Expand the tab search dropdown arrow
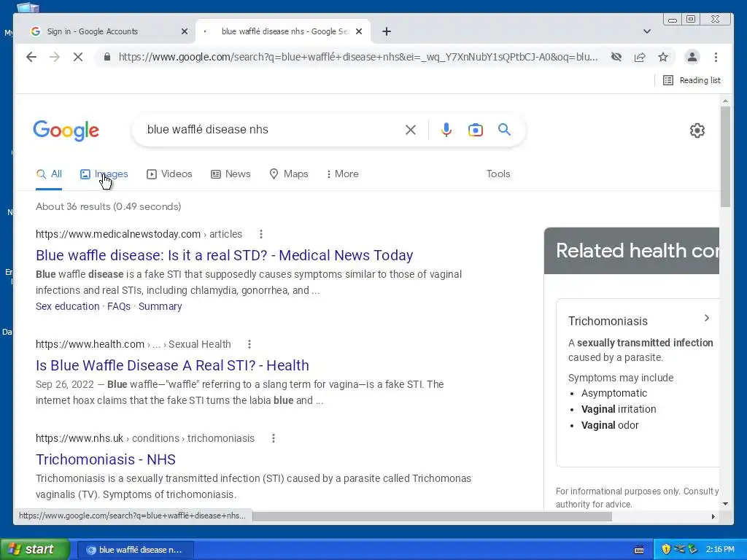This screenshot has width=747, height=560. pyautogui.click(x=647, y=31)
